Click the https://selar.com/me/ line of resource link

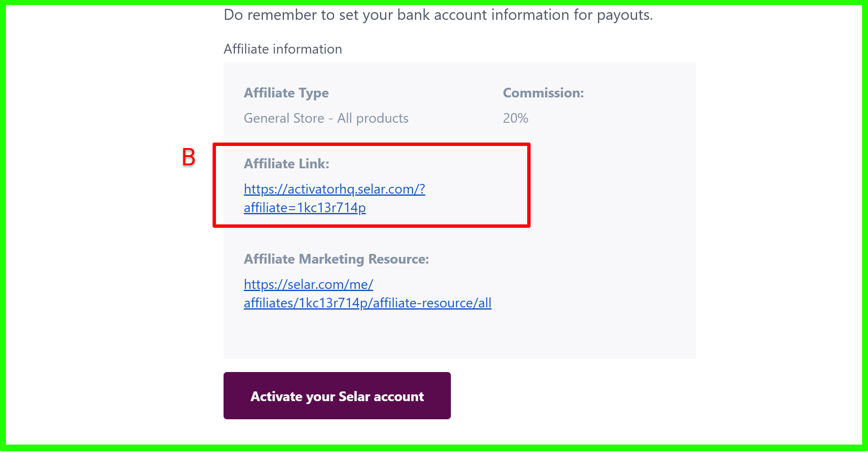(308, 284)
